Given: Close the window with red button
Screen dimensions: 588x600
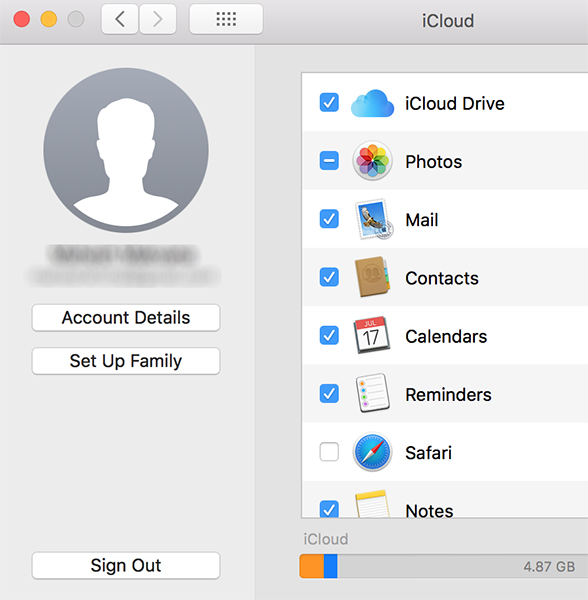Looking at the screenshot, I should [x=21, y=19].
